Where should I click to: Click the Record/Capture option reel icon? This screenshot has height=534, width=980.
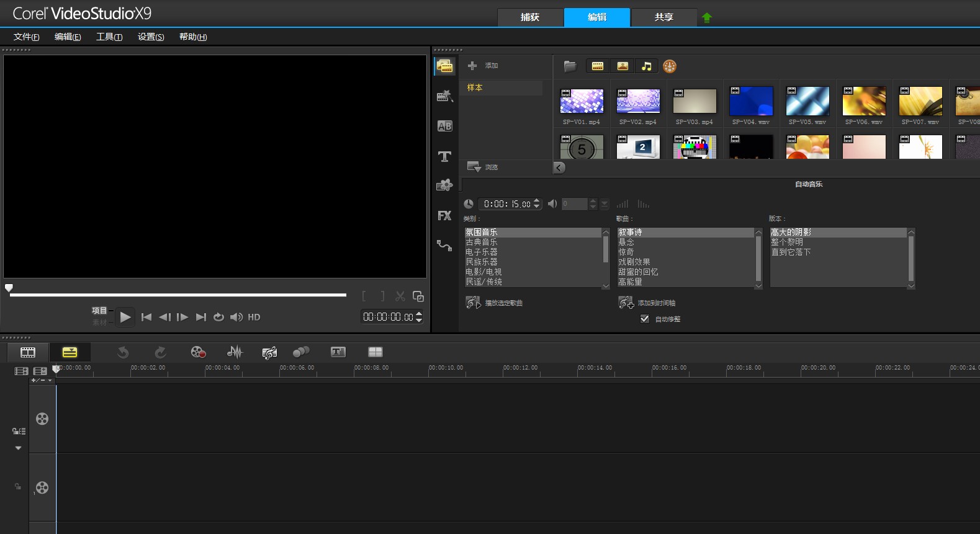click(198, 352)
